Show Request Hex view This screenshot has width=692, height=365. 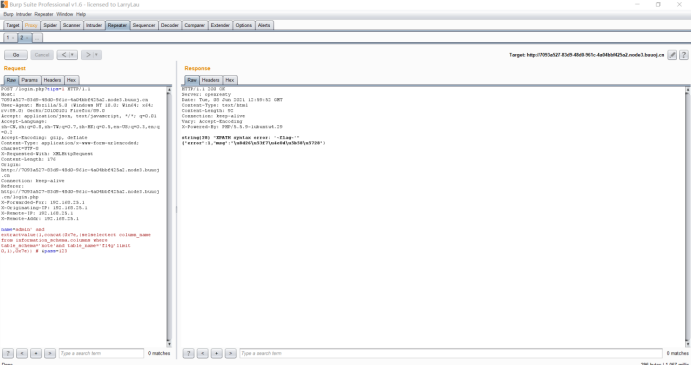pyautogui.click(x=71, y=80)
